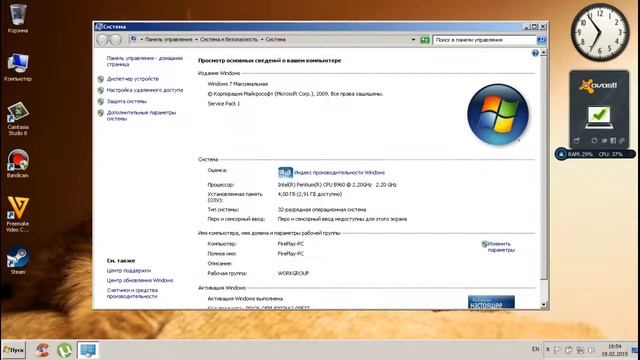This screenshot has width=640, height=360.
Task: Open Панель управления - домашняя страница link
Action: 144,61
